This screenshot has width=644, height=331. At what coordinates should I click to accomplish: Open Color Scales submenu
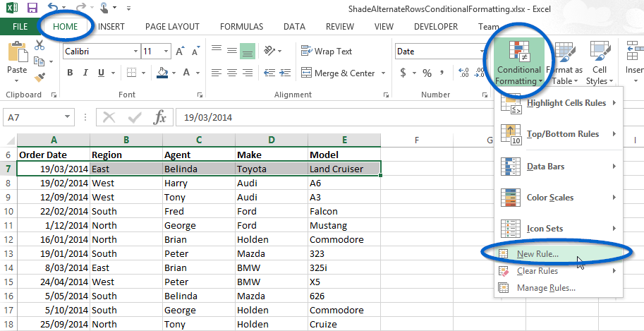coord(559,198)
